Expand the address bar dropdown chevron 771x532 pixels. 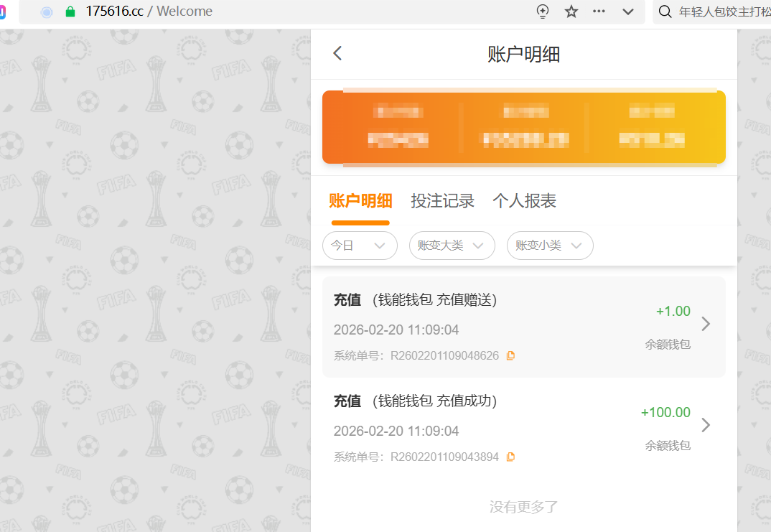[x=628, y=11]
